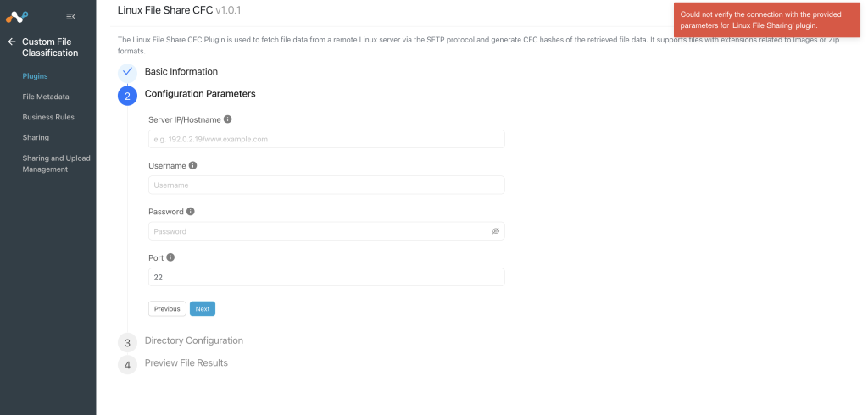This screenshot has width=868, height=415.
Task: Open the completed Basic Information step checkmark
Action: [x=127, y=72]
